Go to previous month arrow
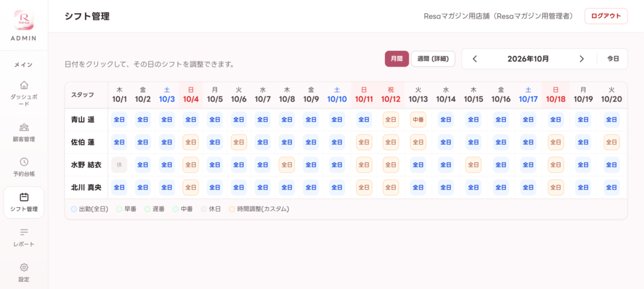The image size is (644, 289). coord(475,58)
